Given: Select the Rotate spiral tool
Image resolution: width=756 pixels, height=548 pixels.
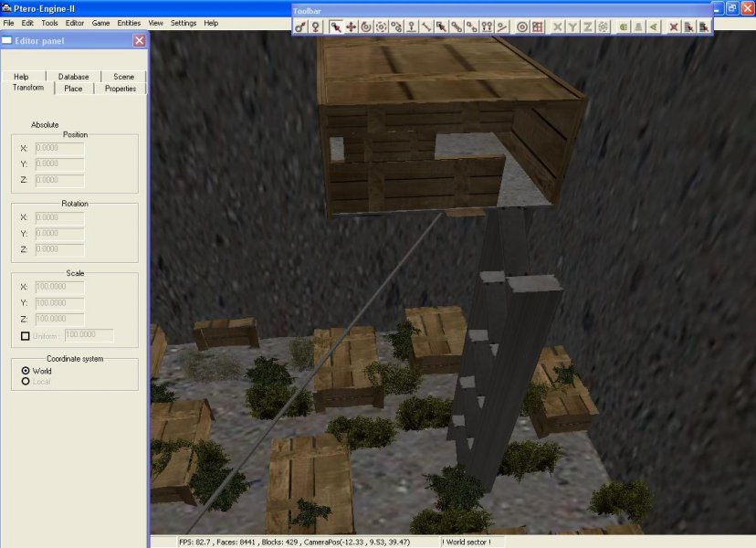Looking at the screenshot, I should [366, 27].
